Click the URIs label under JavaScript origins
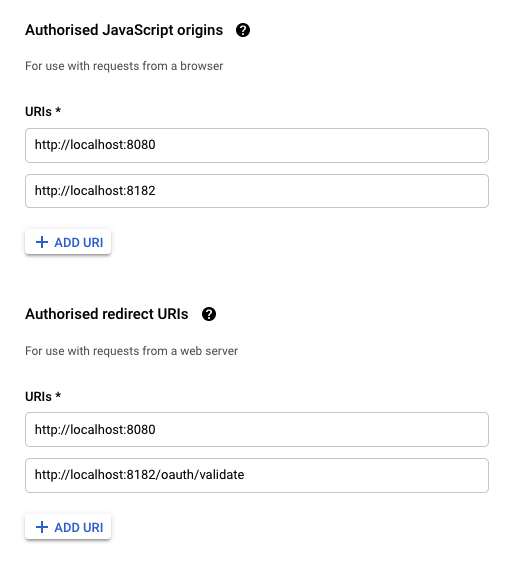The width and height of the screenshot is (519, 562). pos(38,112)
